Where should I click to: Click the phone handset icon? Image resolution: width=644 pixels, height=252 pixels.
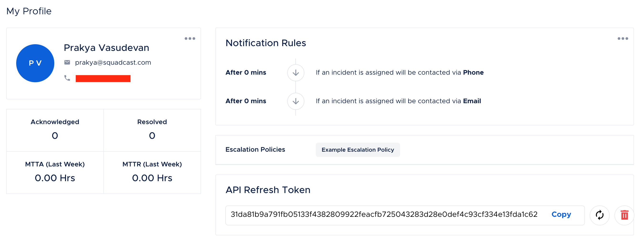67,78
